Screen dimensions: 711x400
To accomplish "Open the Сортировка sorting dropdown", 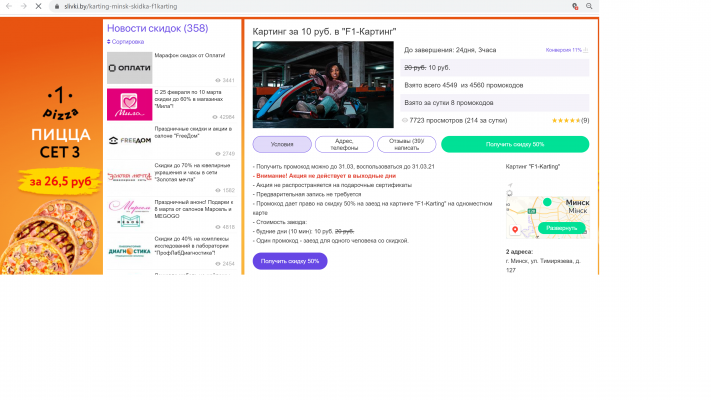I will point(126,42).
